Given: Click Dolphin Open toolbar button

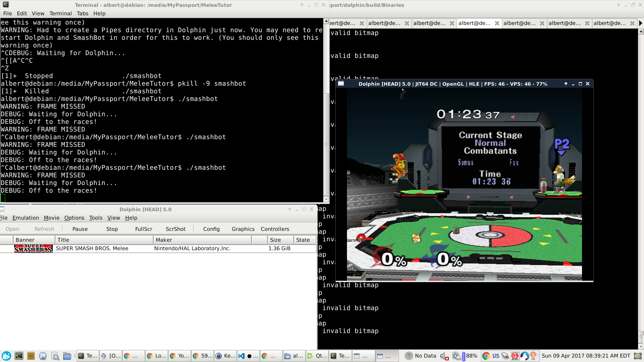Looking at the screenshot, I should tap(12, 229).
